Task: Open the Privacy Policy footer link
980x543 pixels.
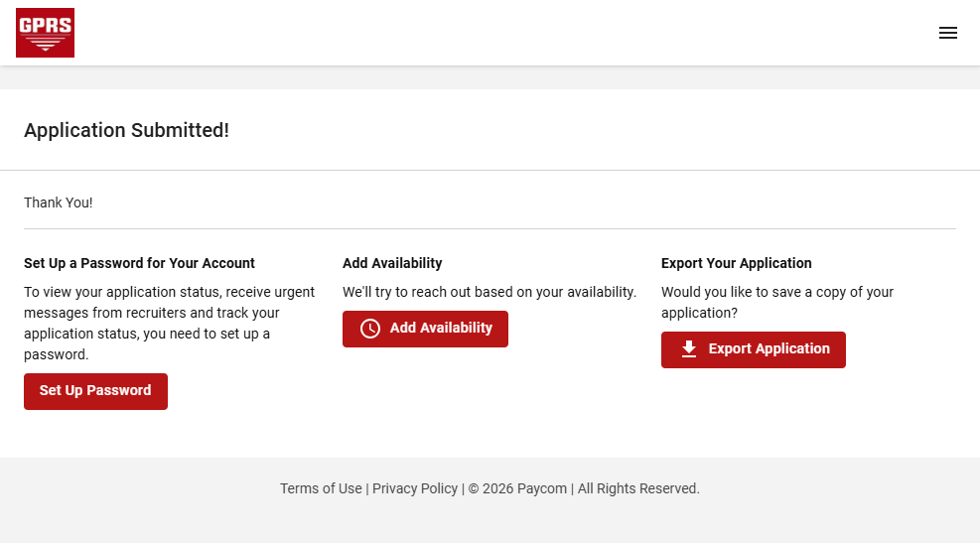Action: point(415,488)
